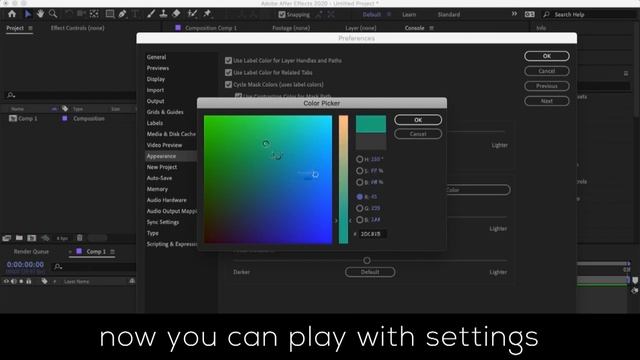Select the B brightness radio button
The width and height of the screenshot is (640, 360).
pyautogui.click(x=360, y=182)
